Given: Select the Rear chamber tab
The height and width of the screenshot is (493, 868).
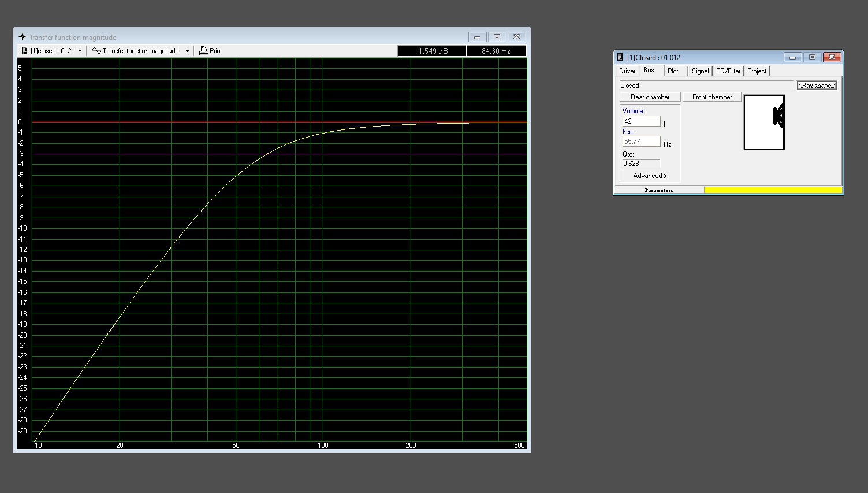Looking at the screenshot, I should pos(650,97).
